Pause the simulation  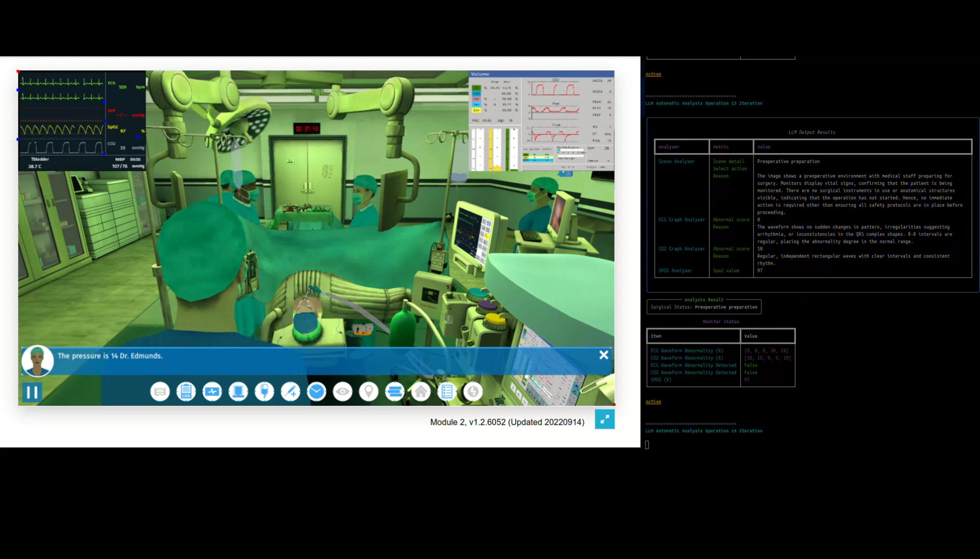click(32, 392)
